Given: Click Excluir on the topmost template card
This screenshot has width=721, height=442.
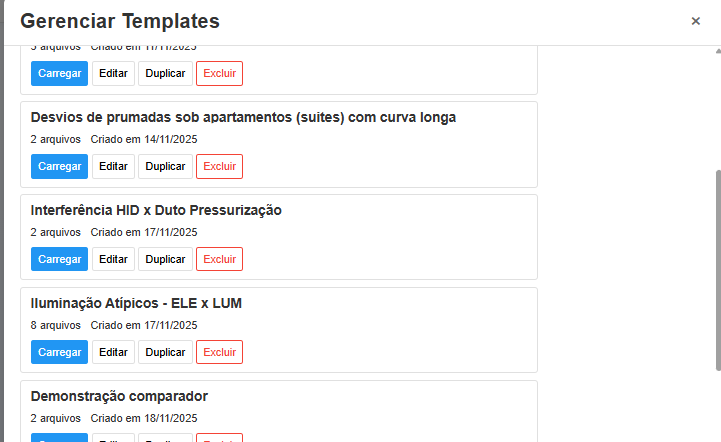Looking at the screenshot, I should (x=219, y=73).
